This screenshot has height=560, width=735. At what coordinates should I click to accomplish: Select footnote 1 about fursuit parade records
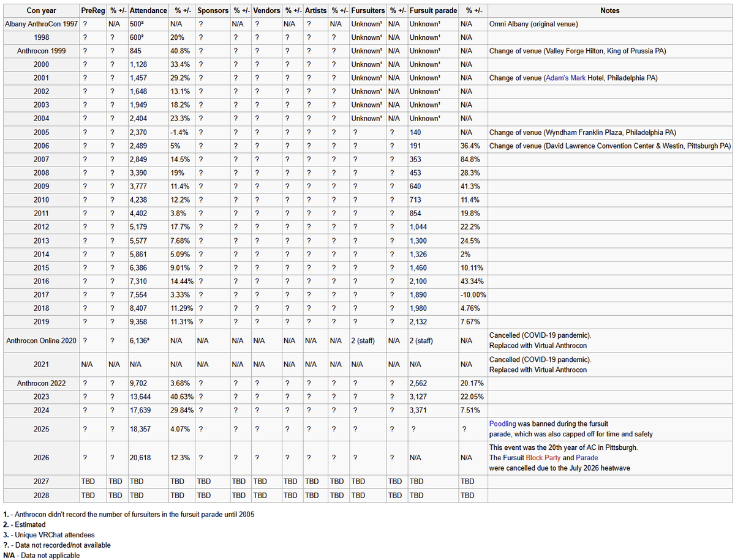coord(129,515)
